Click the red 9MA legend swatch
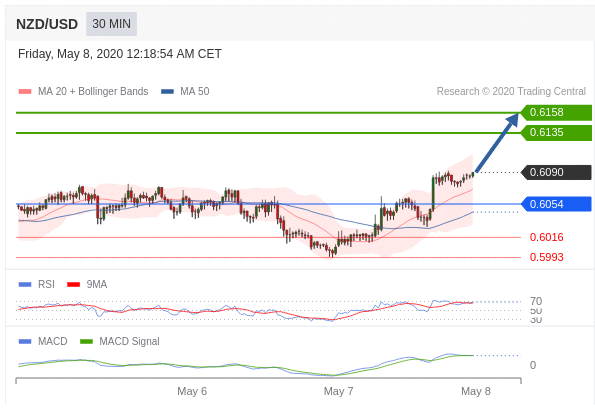Image resolution: width=595 pixels, height=411 pixels. click(x=73, y=284)
